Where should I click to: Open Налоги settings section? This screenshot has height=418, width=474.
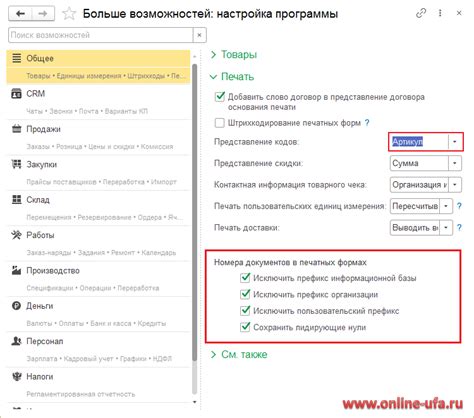click(x=98, y=385)
